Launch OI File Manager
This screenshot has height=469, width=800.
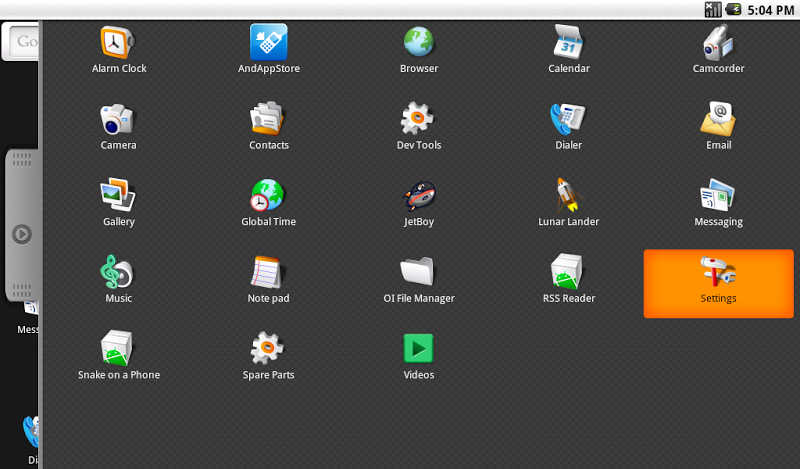click(418, 279)
